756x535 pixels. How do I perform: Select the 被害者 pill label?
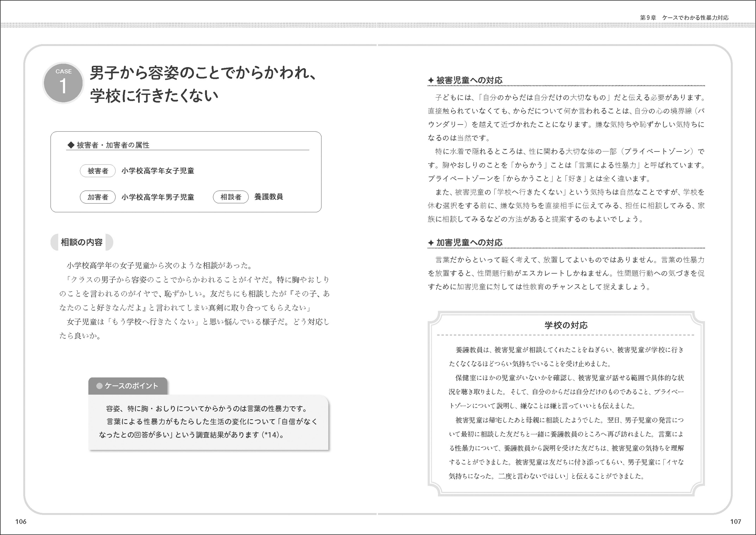98,171
